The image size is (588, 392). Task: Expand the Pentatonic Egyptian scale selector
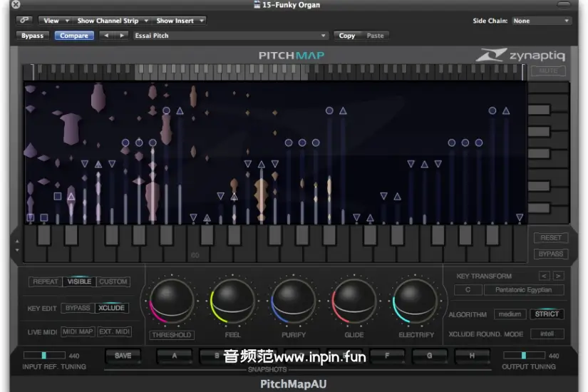click(524, 290)
